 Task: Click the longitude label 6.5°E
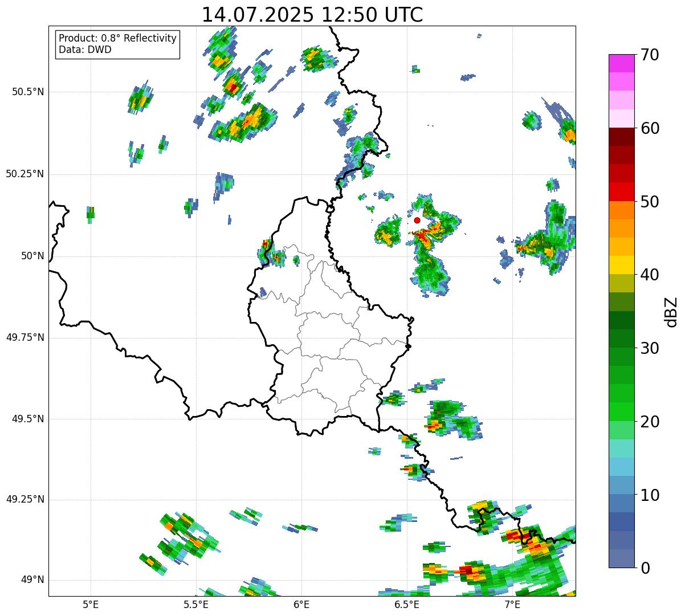(407, 604)
